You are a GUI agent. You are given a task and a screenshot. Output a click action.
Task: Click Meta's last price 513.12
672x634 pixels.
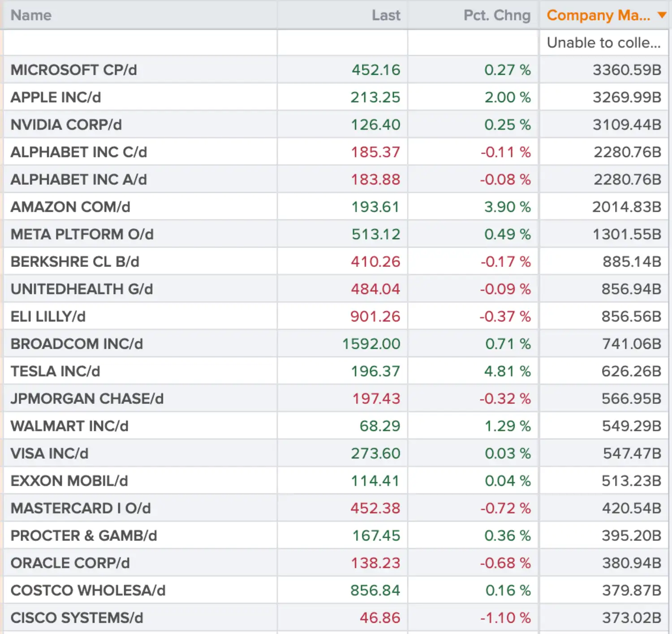coord(376,234)
